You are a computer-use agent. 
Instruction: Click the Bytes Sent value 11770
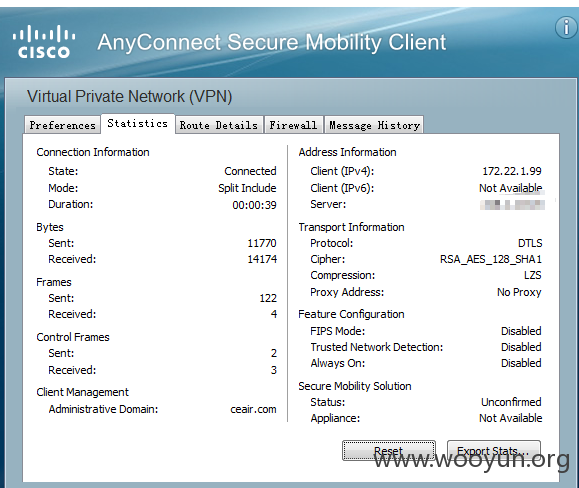click(x=262, y=243)
